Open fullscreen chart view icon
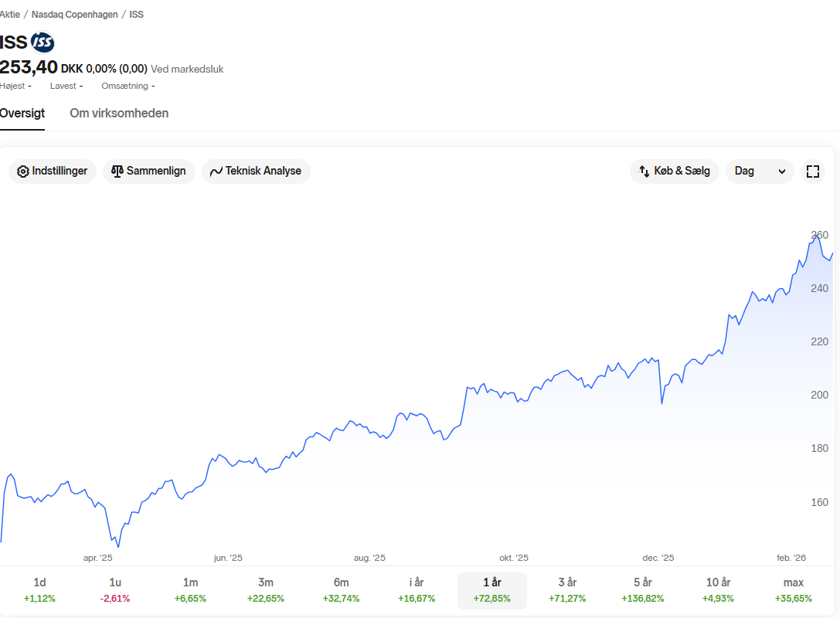Image resolution: width=840 pixels, height=618 pixels. 813,171
